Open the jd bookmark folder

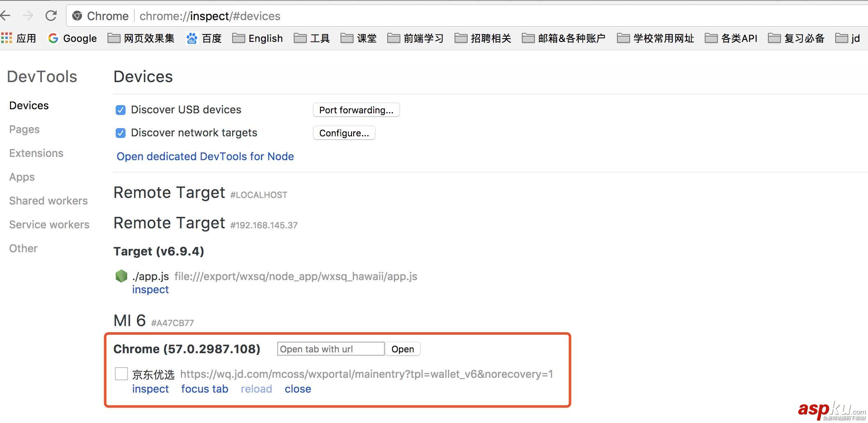pyautogui.click(x=847, y=38)
